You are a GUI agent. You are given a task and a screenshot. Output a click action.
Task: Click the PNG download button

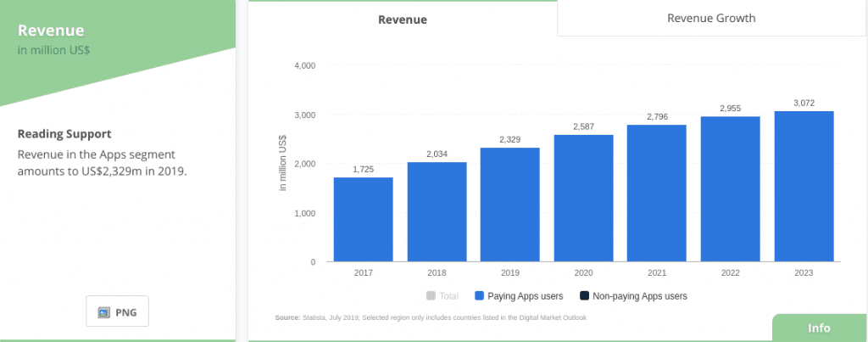[117, 312]
